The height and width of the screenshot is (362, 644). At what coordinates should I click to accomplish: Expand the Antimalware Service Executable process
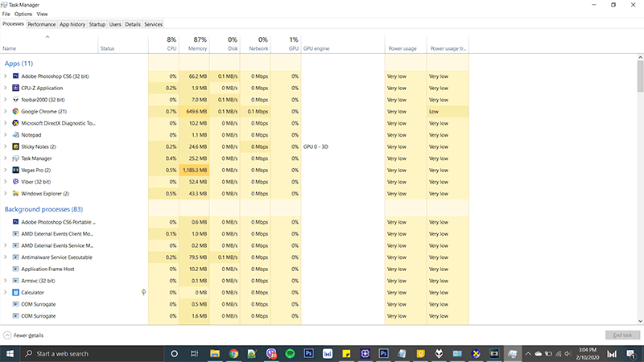click(6, 257)
